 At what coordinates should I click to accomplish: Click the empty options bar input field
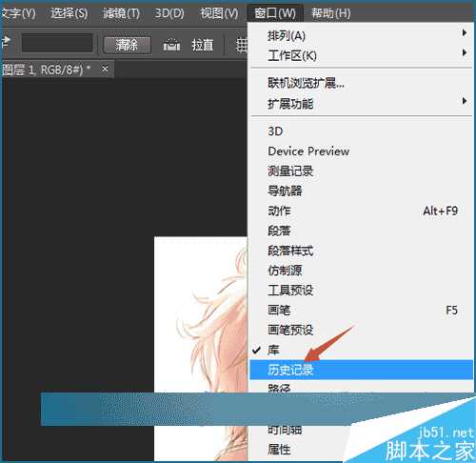[57, 43]
